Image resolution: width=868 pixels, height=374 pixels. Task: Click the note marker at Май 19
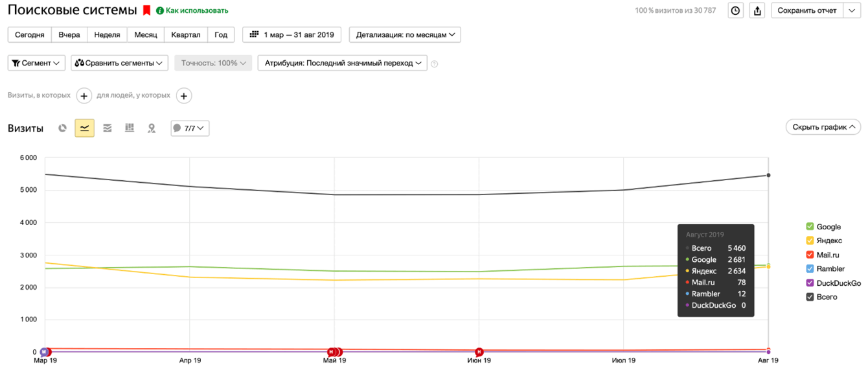(334, 352)
